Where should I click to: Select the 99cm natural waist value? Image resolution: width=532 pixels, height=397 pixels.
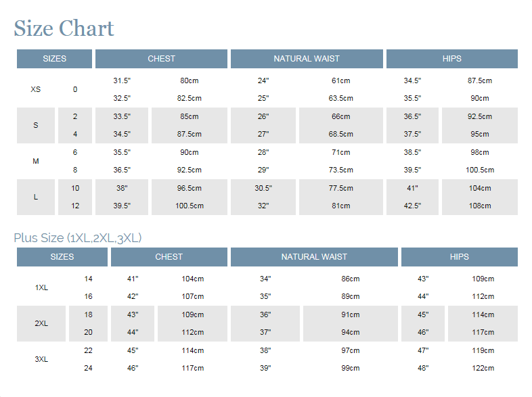(351, 368)
